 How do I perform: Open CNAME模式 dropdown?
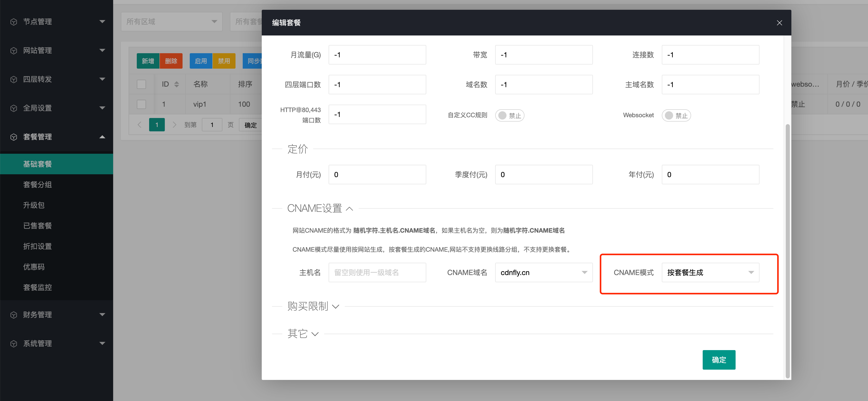pyautogui.click(x=710, y=272)
